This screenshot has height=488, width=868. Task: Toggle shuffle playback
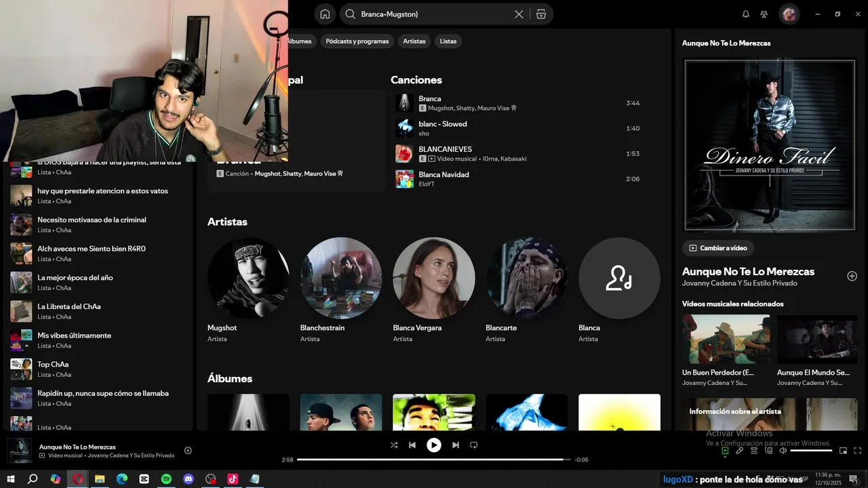pos(394,445)
